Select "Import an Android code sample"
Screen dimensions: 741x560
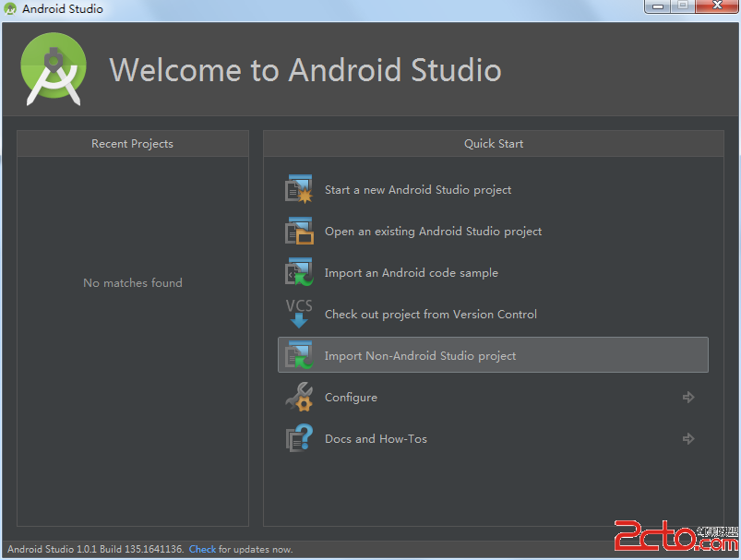pos(412,273)
